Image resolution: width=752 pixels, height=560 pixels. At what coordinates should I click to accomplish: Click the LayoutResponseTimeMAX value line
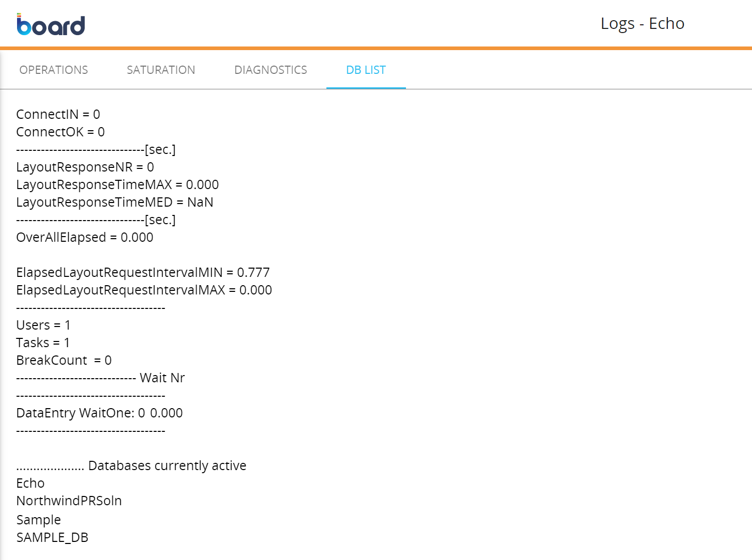(117, 184)
